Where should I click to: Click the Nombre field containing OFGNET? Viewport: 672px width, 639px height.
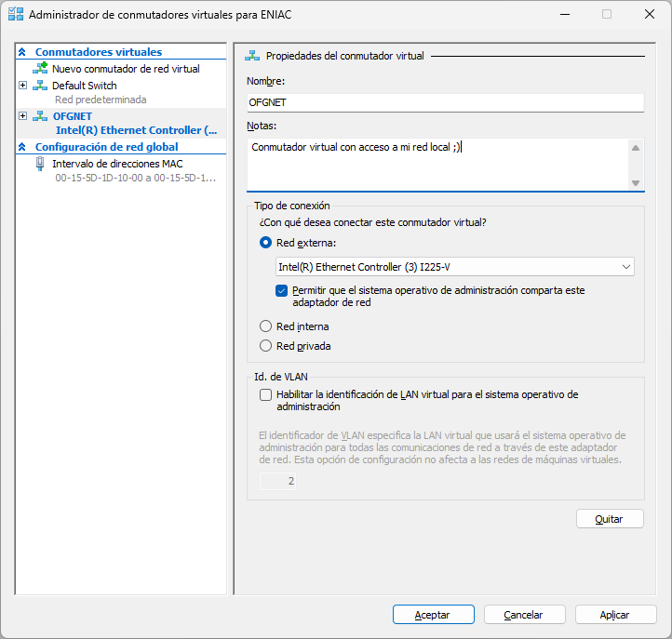pos(445,103)
